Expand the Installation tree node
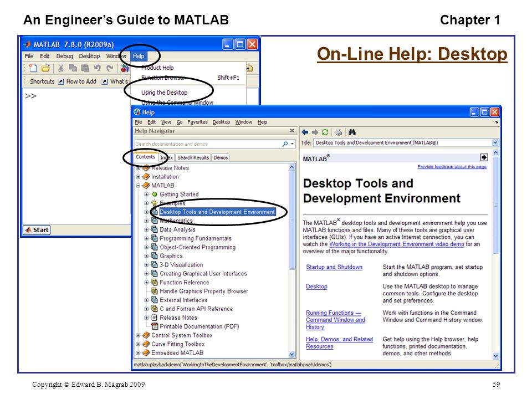The image size is (532, 399). pos(138,176)
